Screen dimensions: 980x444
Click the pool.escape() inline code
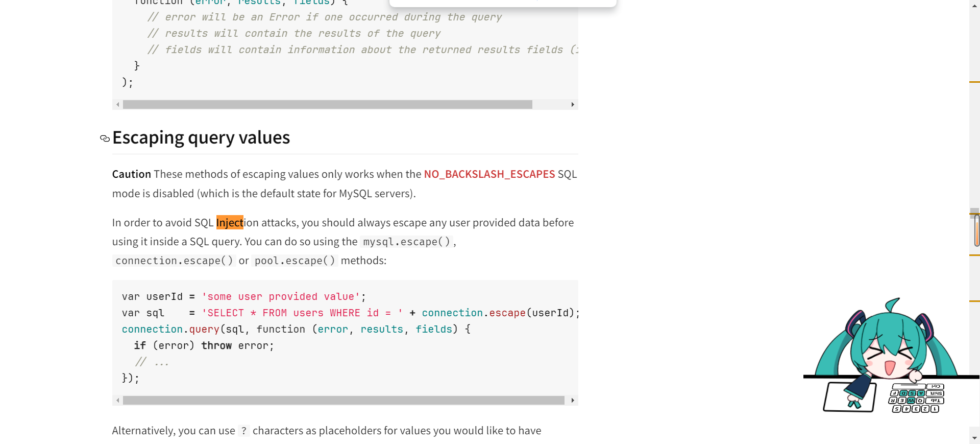click(295, 261)
